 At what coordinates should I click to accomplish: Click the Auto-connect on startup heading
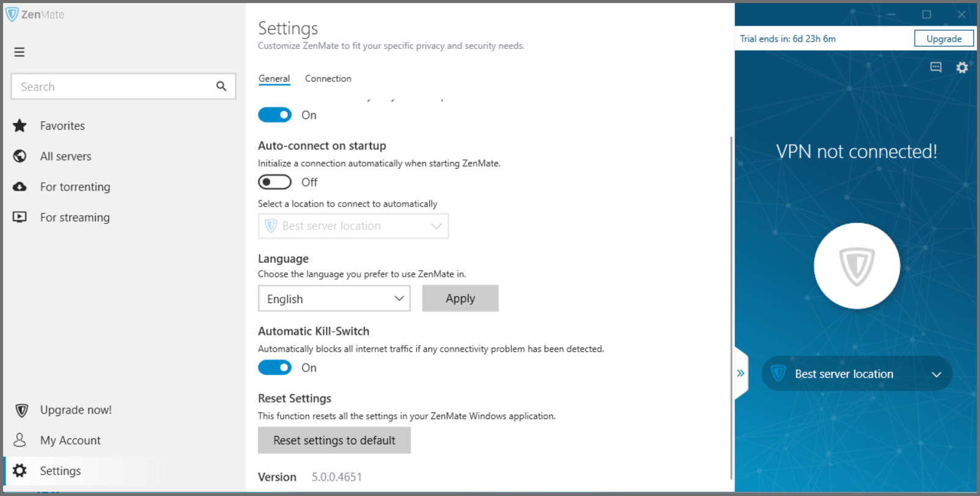click(x=322, y=146)
